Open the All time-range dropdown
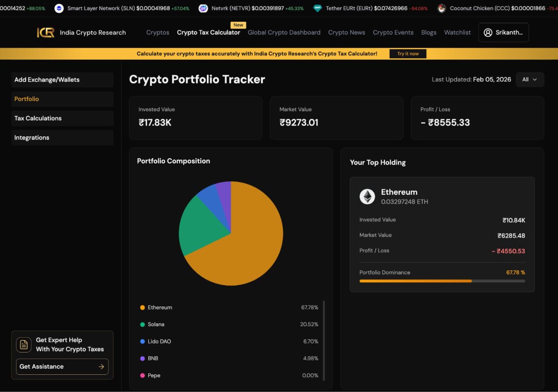This screenshot has height=392, width=558. coord(530,80)
